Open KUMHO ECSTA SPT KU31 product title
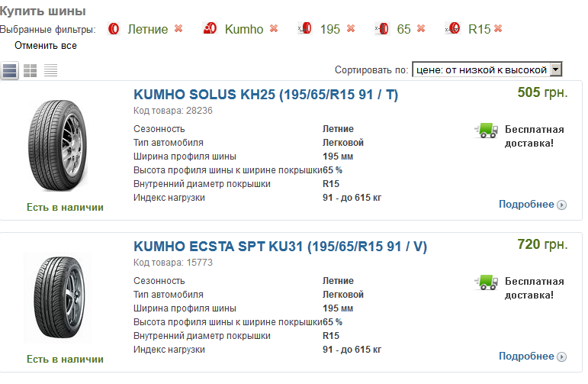Image resolution: width=588 pixels, height=384 pixels. [x=280, y=246]
